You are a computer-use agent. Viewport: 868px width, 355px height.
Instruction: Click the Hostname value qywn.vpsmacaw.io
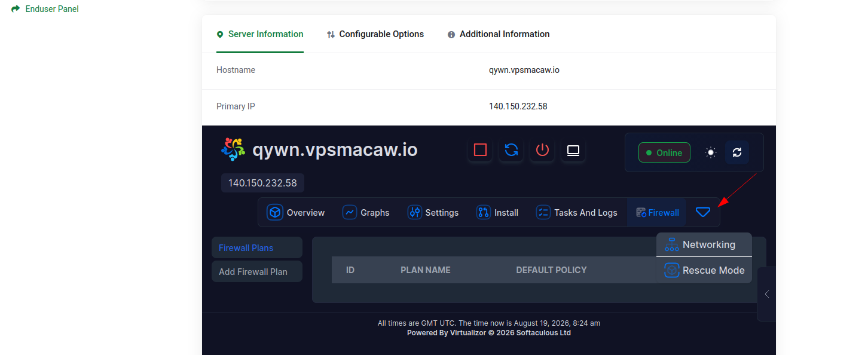tap(524, 70)
